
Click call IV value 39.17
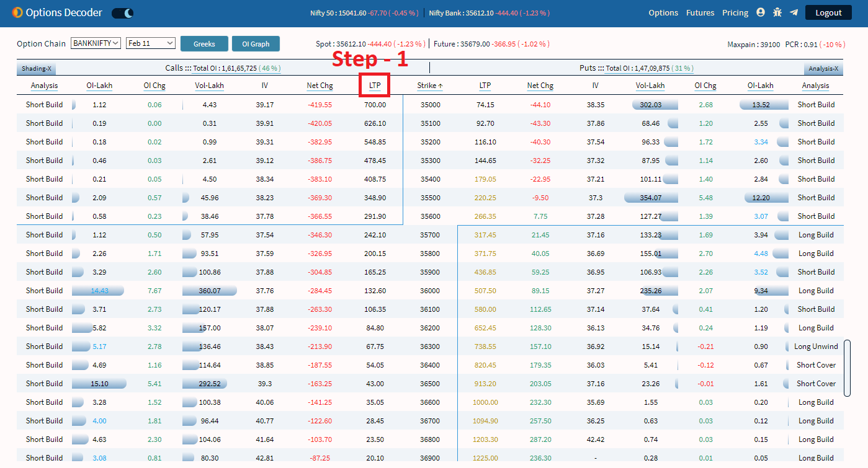pos(264,105)
